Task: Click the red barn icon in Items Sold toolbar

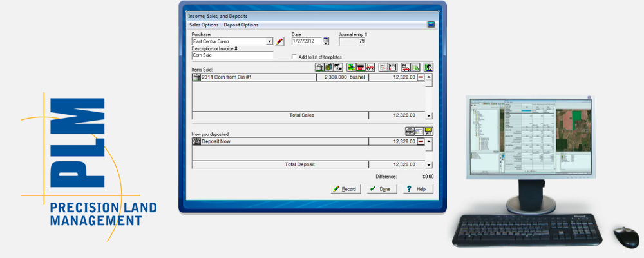Action: pos(361,67)
